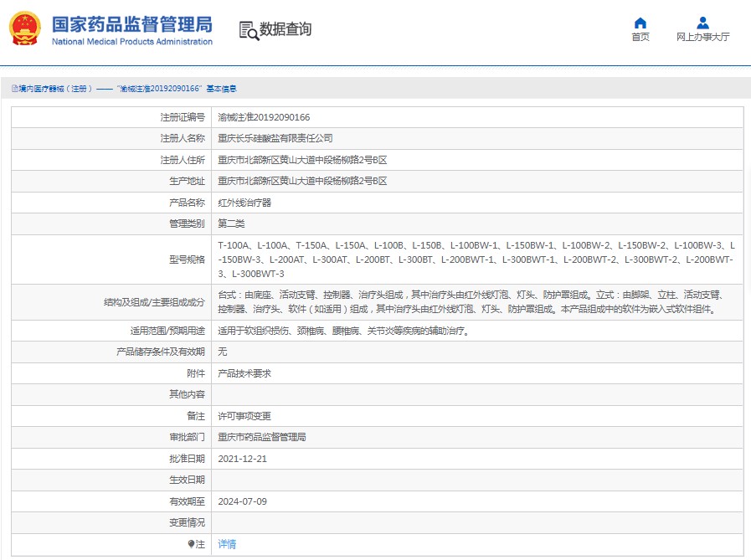Image resolution: width=751 pixels, height=560 pixels.
Task: Select approval date 2021-12-21
Action: 242,459
